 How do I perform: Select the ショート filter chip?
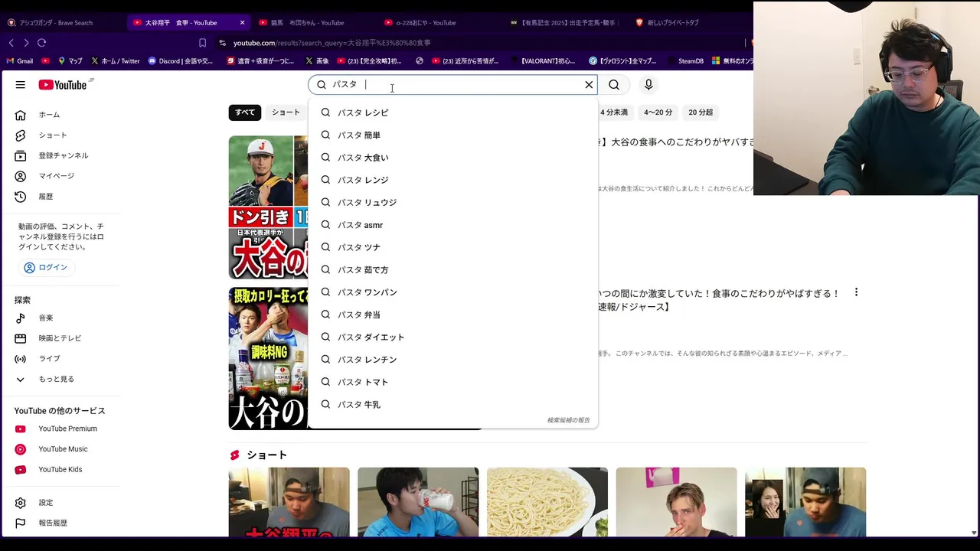coord(286,112)
